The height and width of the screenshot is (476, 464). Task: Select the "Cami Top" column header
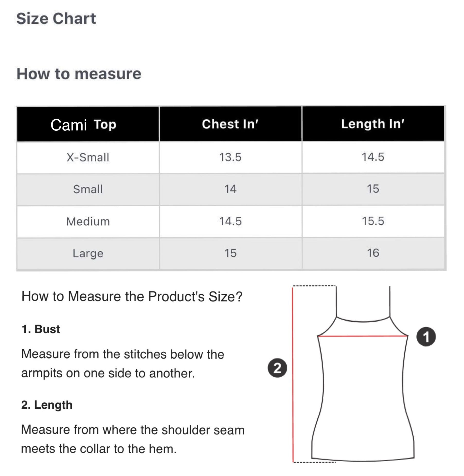point(83,125)
